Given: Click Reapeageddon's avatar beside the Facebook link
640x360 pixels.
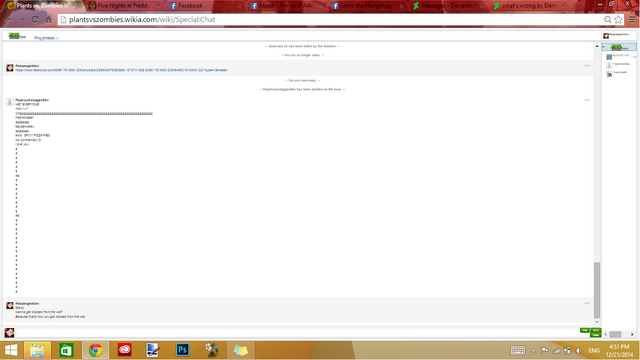Looking at the screenshot, I should (10, 68).
